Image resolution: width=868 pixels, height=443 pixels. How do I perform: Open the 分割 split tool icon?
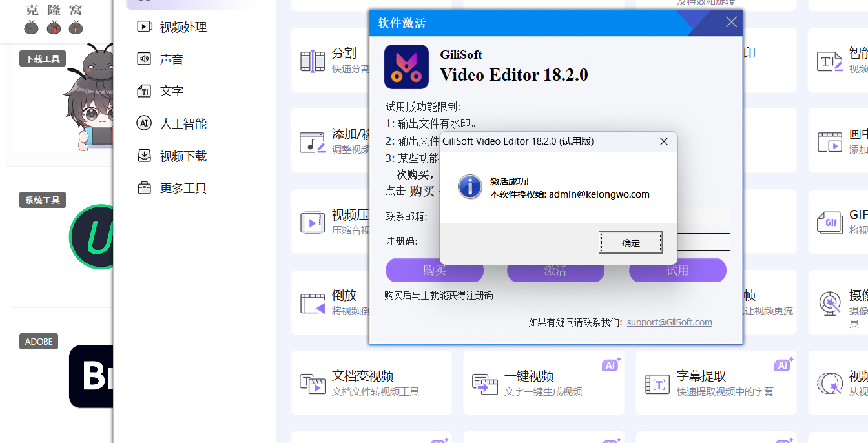pos(313,61)
